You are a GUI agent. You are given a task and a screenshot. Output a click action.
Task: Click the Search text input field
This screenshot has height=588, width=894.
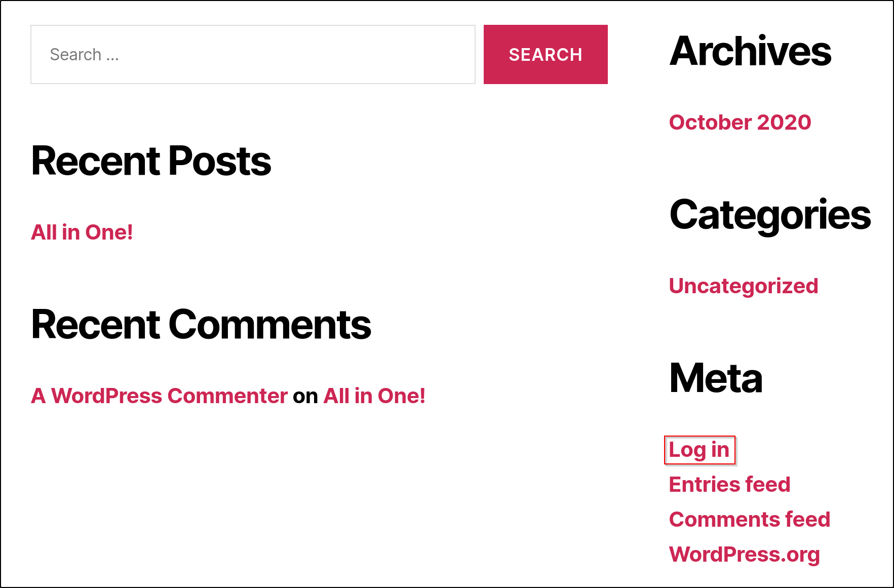[253, 55]
